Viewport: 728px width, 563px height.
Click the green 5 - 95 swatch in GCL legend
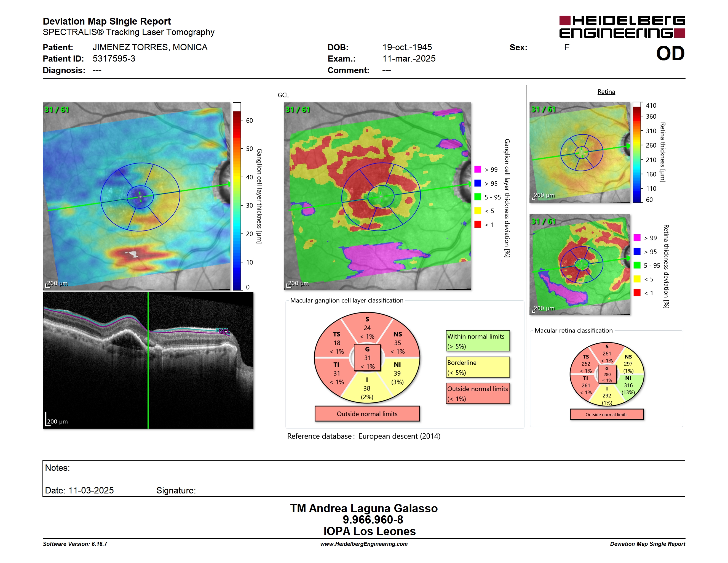click(478, 197)
